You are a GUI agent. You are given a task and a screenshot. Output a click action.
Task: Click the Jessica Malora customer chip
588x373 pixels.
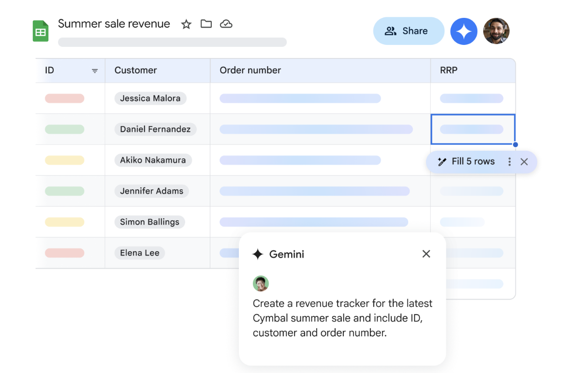[x=150, y=99]
